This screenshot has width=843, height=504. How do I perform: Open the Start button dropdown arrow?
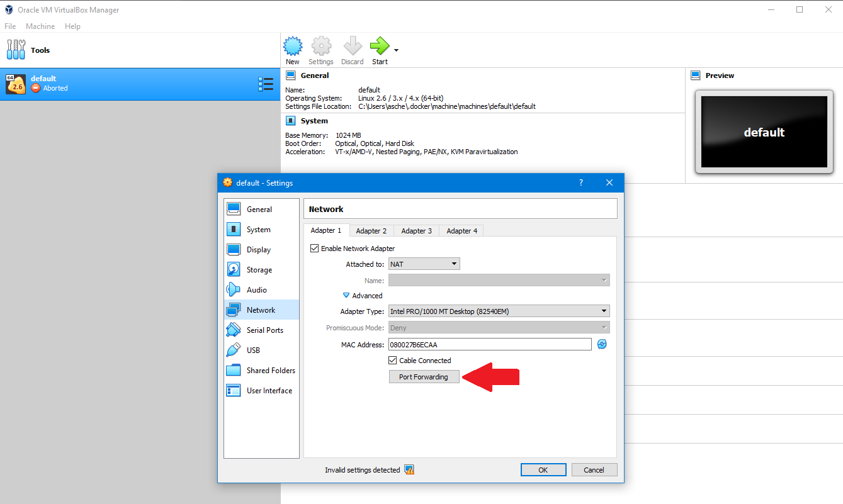(x=396, y=50)
